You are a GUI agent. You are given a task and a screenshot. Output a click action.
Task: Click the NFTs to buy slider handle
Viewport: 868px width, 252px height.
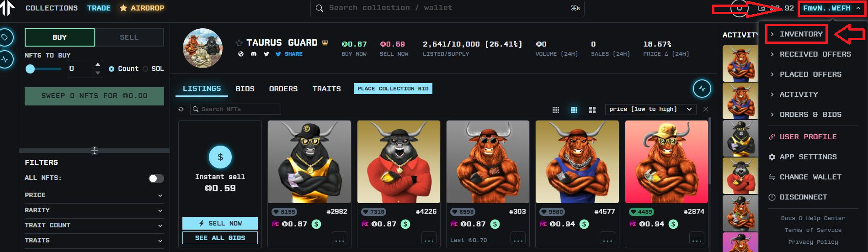click(x=30, y=69)
